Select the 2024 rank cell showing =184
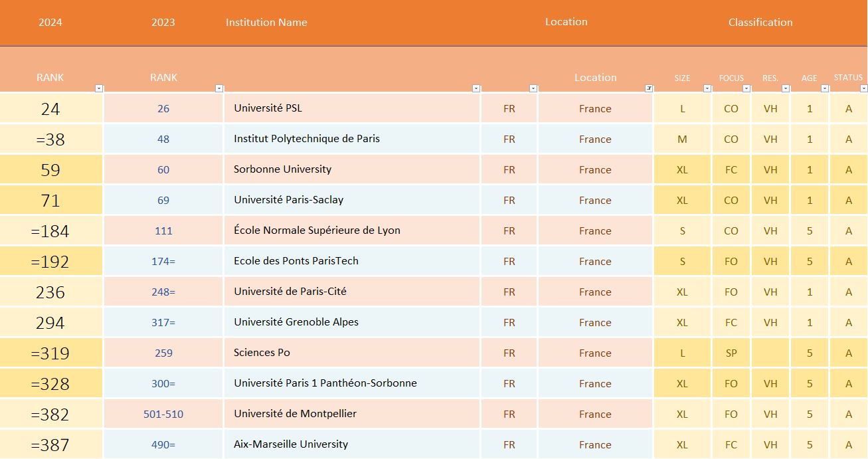868x459 pixels. coord(50,231)
